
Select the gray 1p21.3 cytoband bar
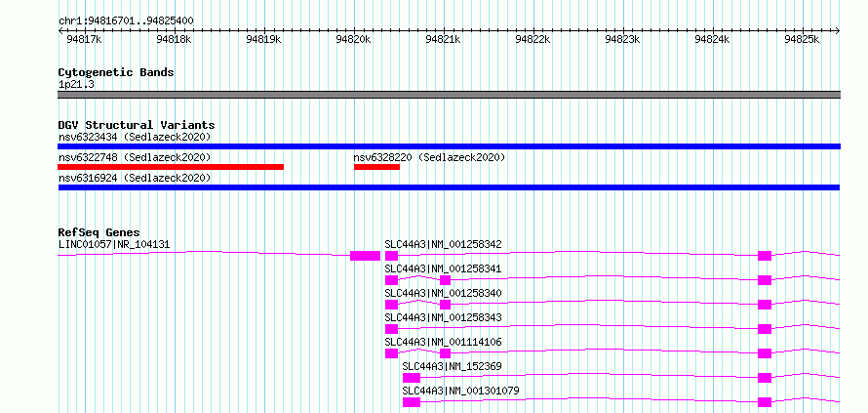[x=449, y=95]
